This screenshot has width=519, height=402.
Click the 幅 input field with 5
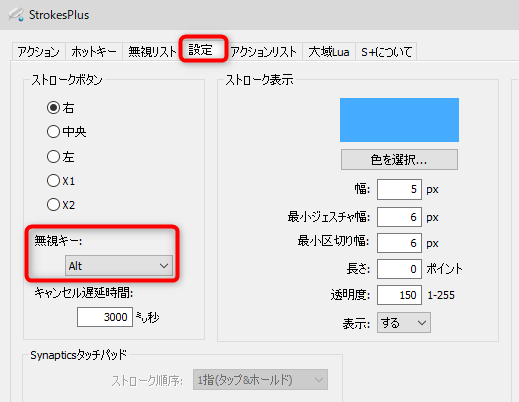[x=399, y=189]
